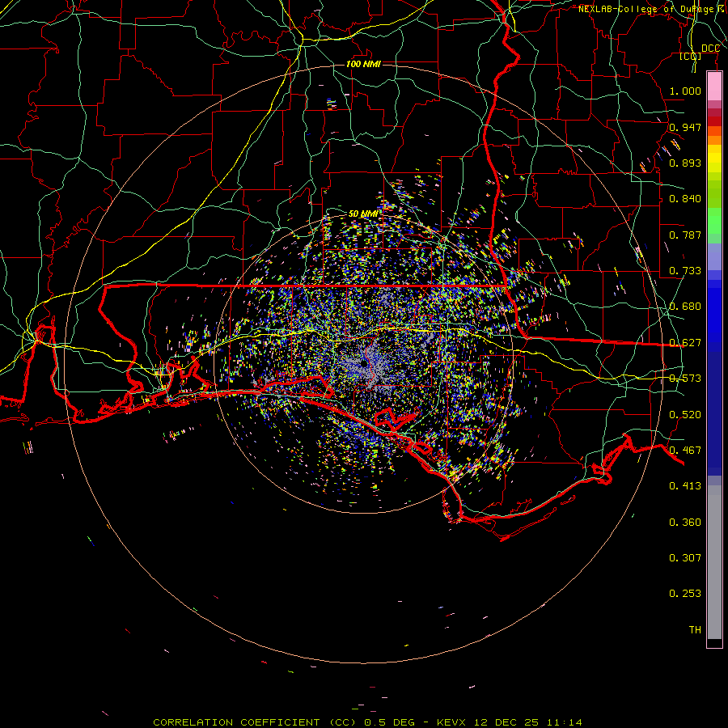Image resolution: width=728 pixels, height=728 pixels.
Task: Pick the orange segment of the color bar
Action: click(x=714, y=140)
